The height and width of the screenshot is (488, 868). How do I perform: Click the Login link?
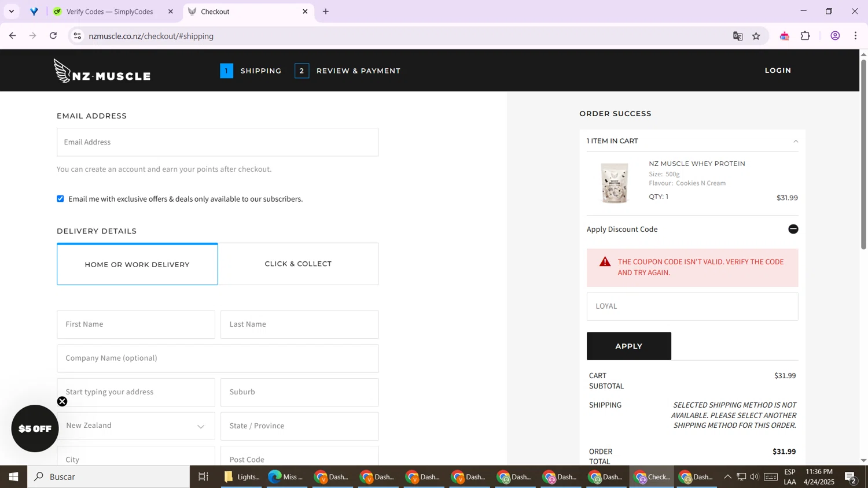pyautogui.click(x=778, y=71)
